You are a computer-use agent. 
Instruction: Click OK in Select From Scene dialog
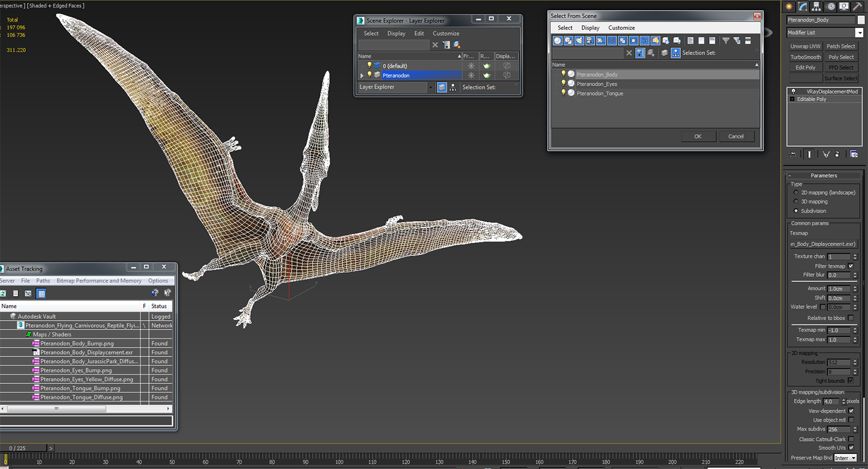[698, 136]
